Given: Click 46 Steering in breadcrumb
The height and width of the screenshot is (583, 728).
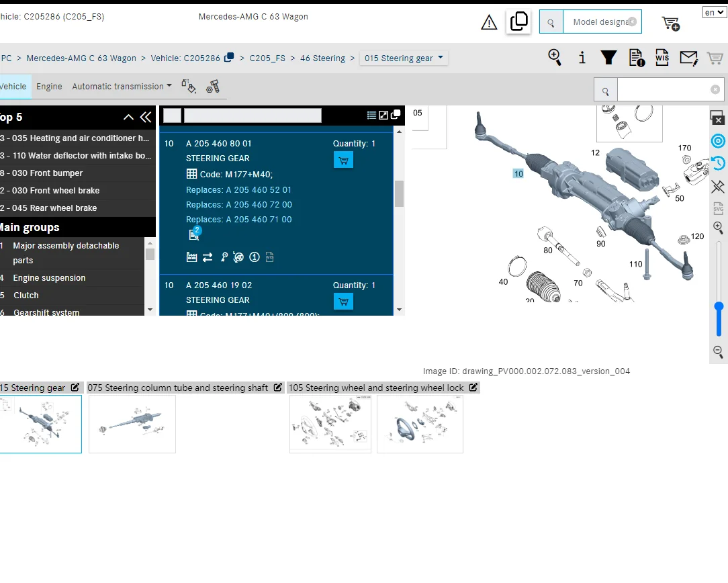Looking at the screenshot, I should [322, 58].
